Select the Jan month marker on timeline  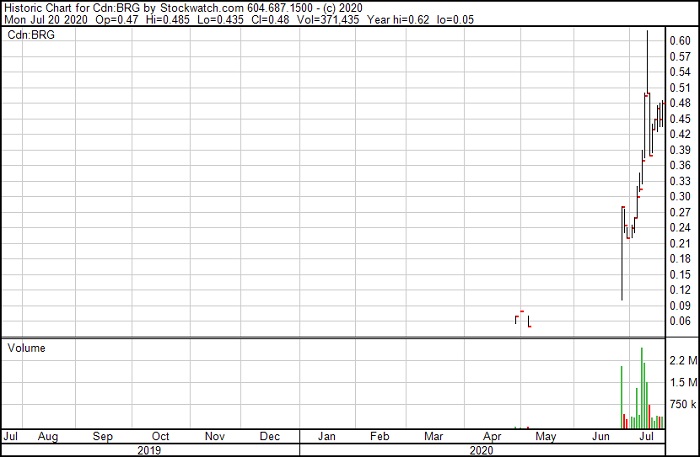coord(325,437)
